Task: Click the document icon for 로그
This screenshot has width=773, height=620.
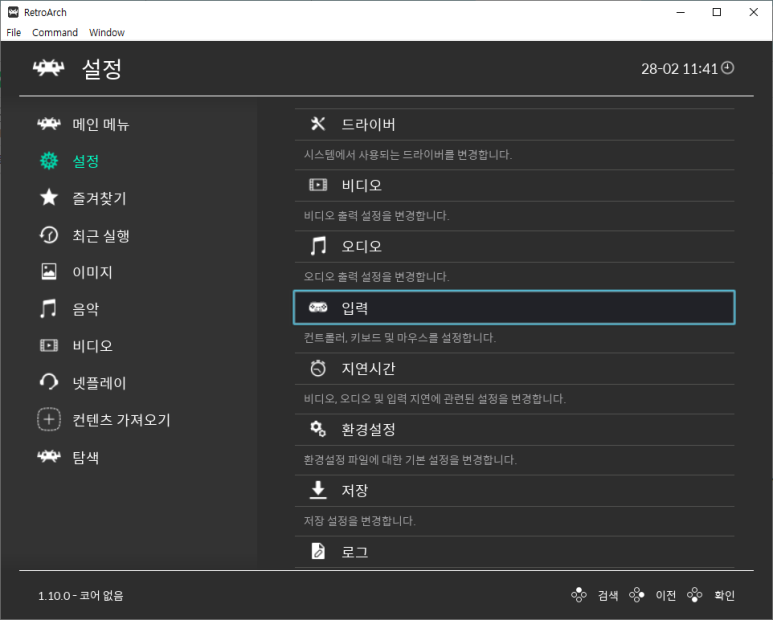Action: 318,551
